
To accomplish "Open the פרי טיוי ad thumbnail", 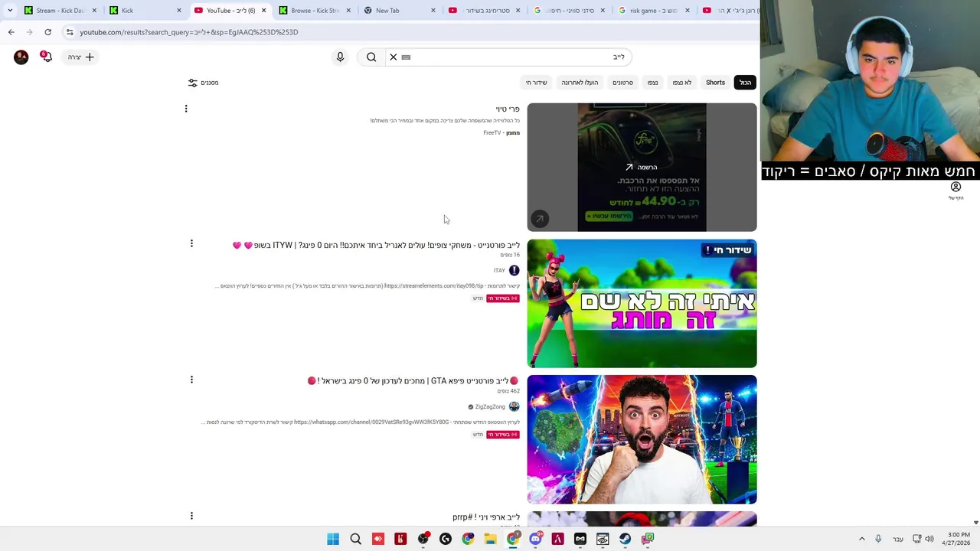I will point(642,167).
